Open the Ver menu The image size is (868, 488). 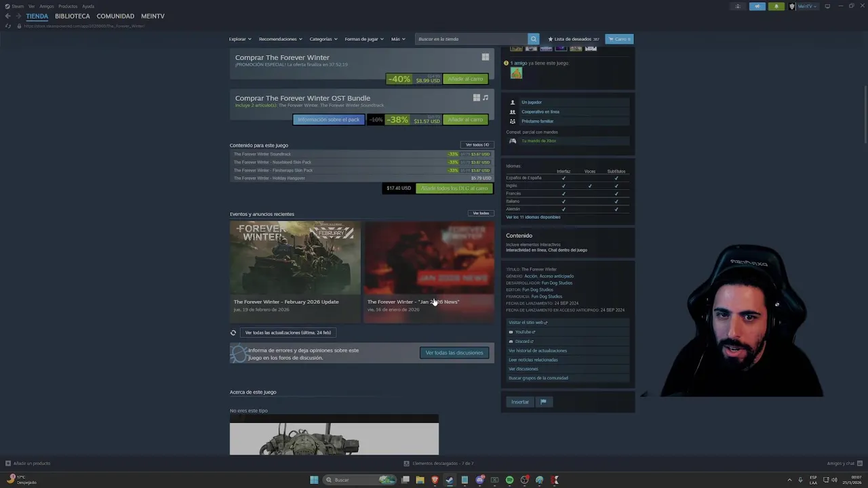pyautogui.click(x=31, y=6)
